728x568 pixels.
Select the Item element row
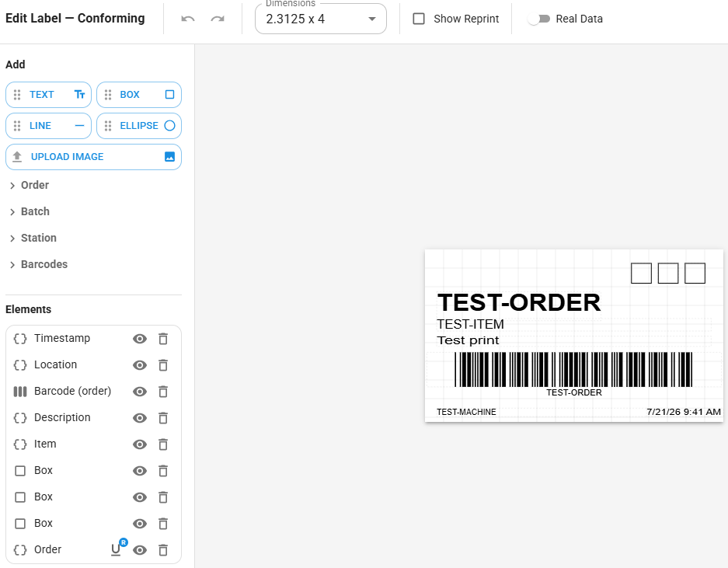(93, 444)
